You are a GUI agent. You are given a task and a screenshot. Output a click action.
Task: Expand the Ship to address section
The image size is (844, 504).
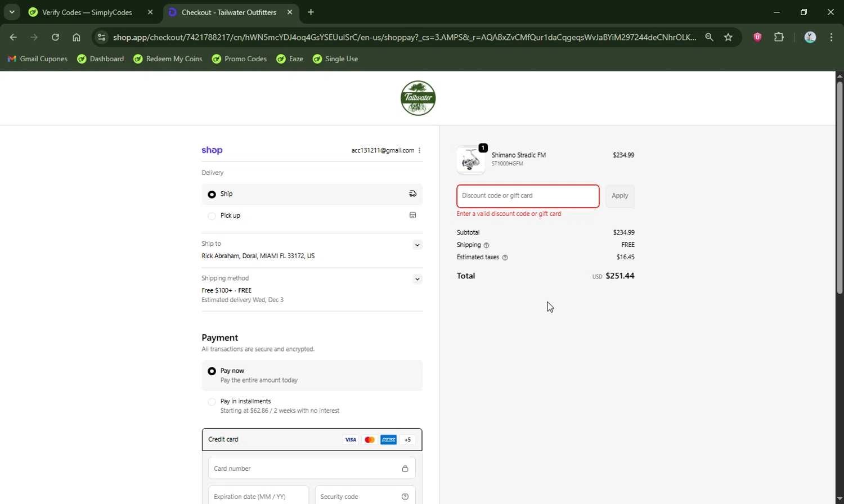coord(417,245)
